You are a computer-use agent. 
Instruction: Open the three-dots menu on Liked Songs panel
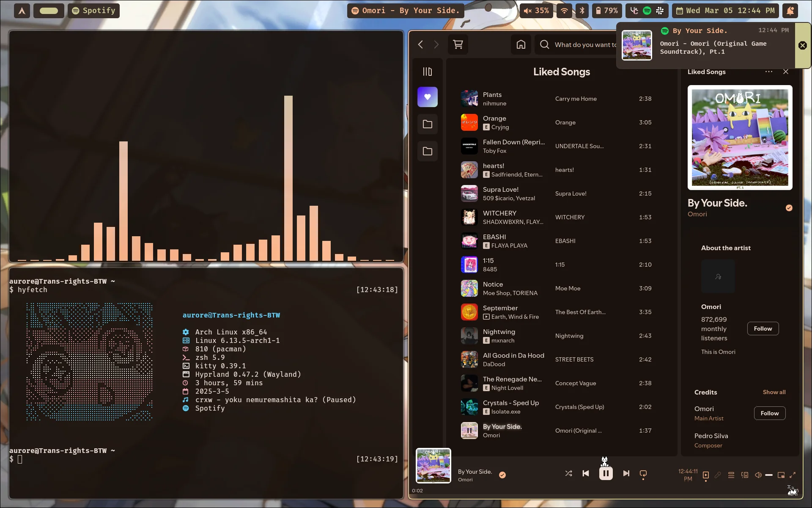click(768, 72)
